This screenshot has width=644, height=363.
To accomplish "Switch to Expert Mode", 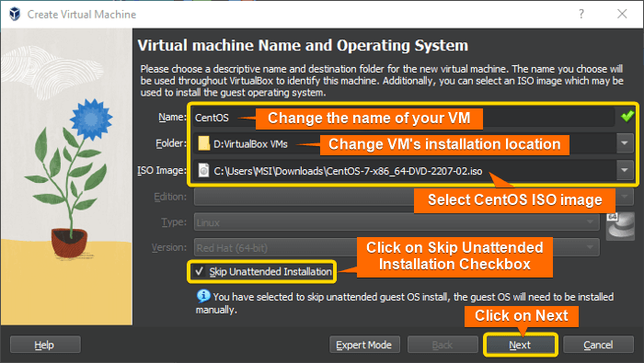I will pos(364,345).
